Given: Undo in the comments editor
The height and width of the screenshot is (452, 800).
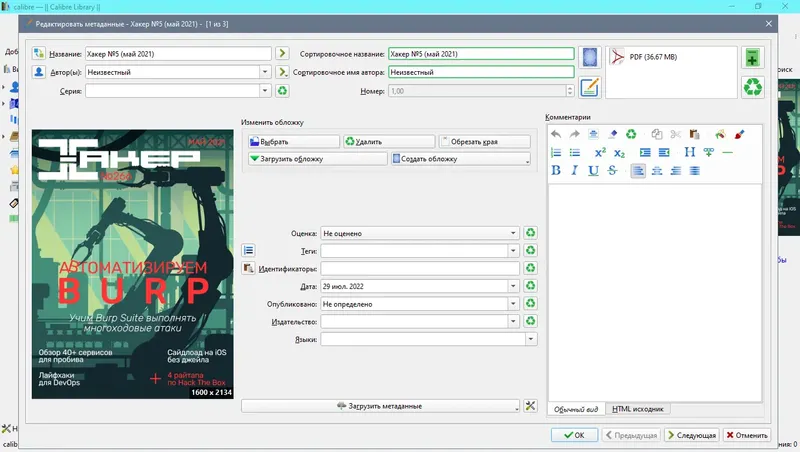Looking at the screenshot, I should click(x=556, y=134).
